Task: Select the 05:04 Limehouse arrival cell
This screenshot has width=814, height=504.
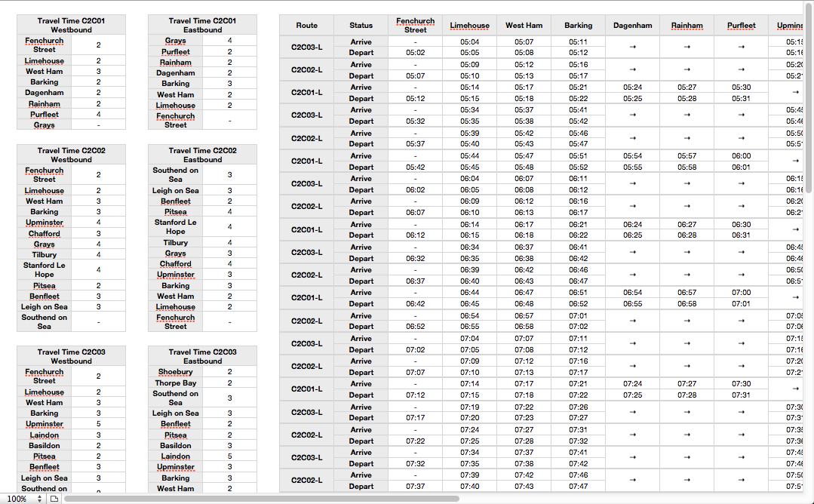Action: 469,41
